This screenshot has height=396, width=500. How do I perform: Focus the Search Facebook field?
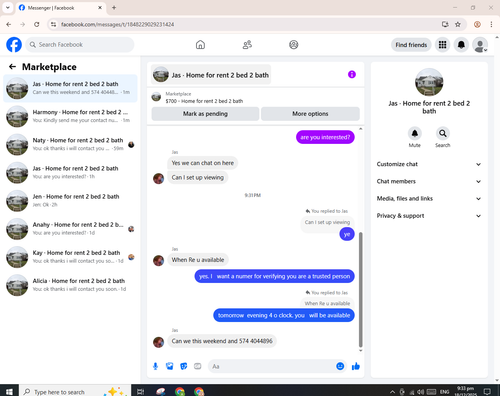pos(80,45)
